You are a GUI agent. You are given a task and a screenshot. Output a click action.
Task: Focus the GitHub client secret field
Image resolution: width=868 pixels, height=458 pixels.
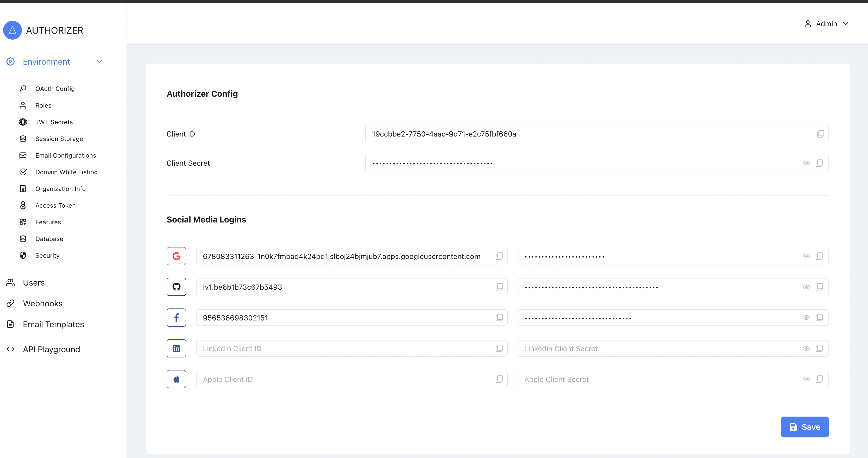673,287
